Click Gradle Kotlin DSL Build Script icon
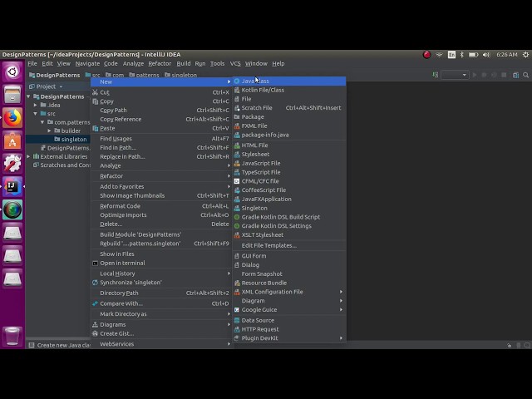 (x=237, y=217)
